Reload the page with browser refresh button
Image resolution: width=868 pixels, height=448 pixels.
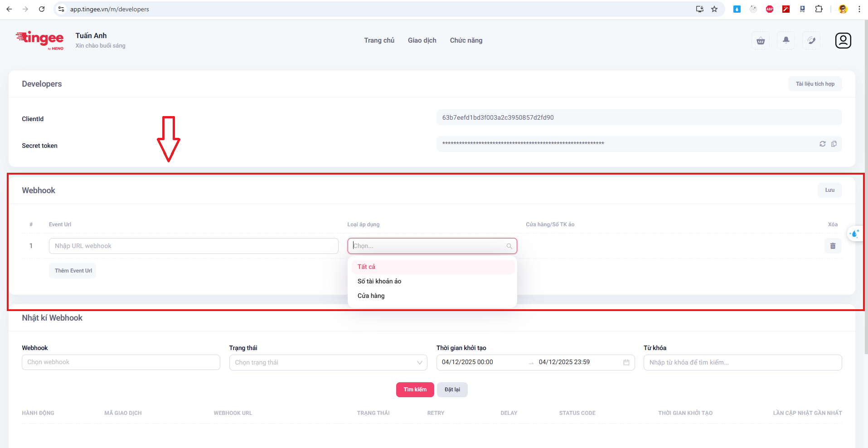[x=42, y=9]
